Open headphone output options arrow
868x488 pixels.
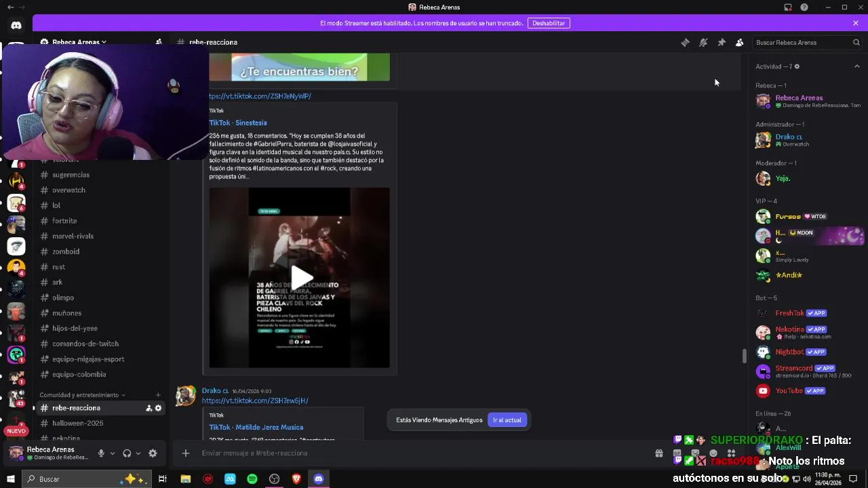click(x=138, y=453)
